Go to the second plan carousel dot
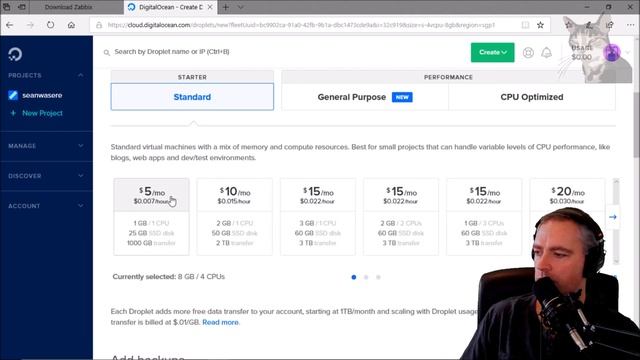Image resolution: width=640 pixels, height=360 pixels. [x=366, y=277]
